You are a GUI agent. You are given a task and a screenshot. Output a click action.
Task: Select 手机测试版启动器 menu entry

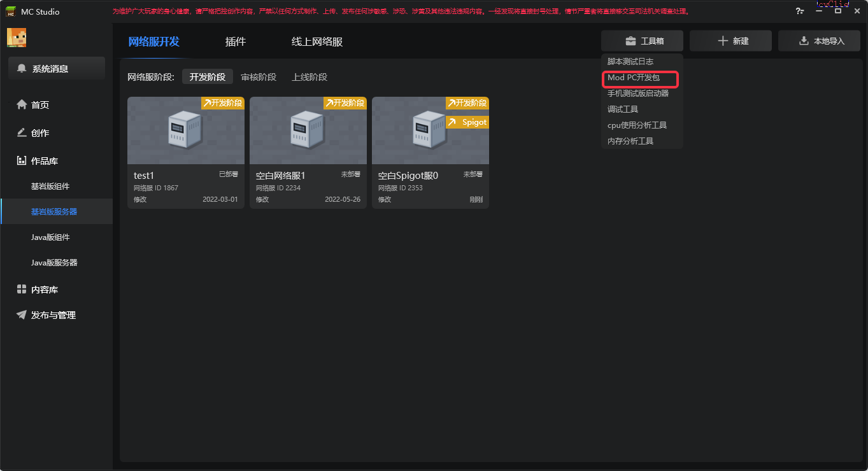click(638, 94)
